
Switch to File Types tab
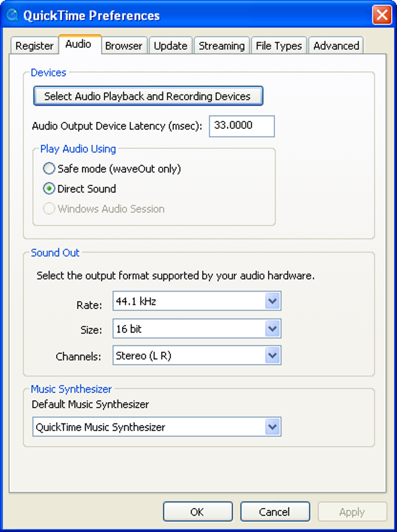coord(279,45)
